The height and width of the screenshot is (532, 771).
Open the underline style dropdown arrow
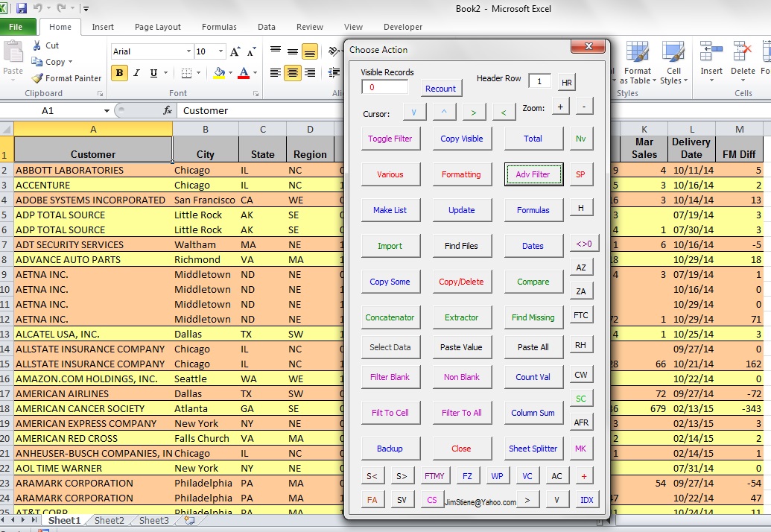(x=165, y=73)
